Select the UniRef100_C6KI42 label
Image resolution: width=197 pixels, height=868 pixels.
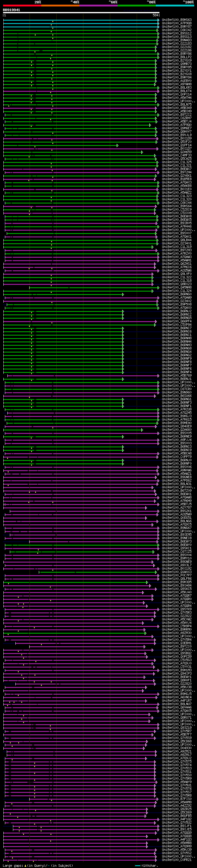point(177,30)
